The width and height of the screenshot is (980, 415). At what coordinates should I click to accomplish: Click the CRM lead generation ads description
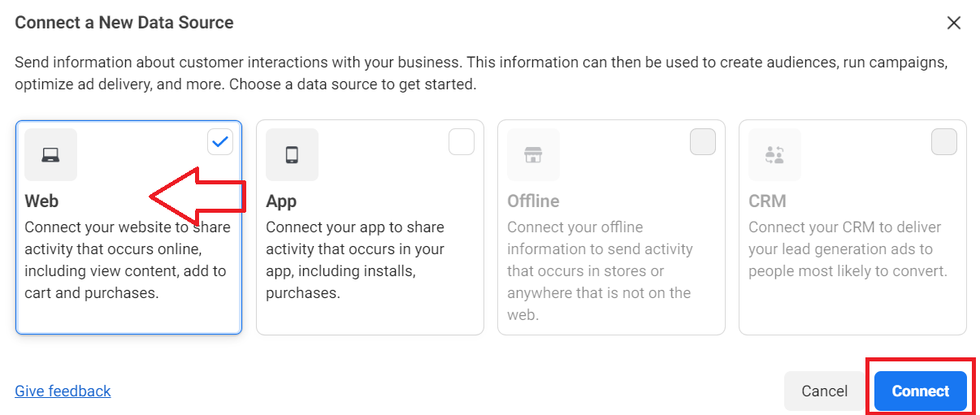848,249
